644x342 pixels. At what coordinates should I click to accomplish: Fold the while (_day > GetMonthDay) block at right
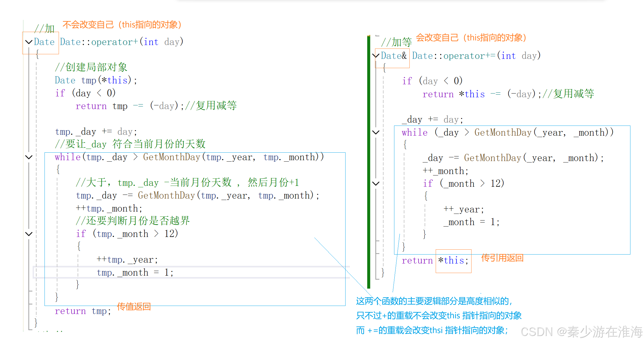376,132
